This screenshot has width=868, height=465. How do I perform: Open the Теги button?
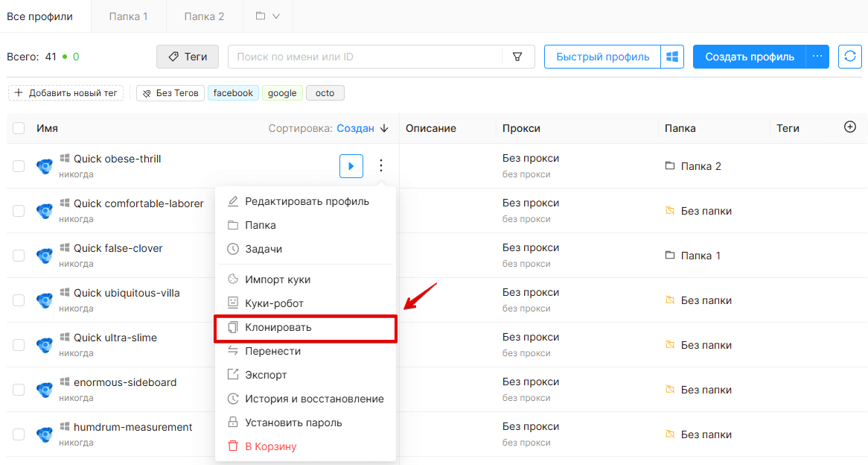[188, 57]
